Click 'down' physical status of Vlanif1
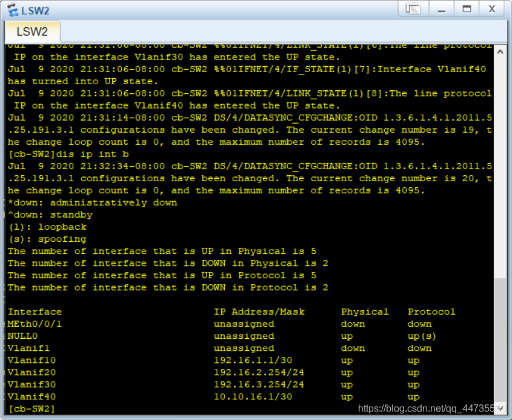Screen dimensions: 512x420 click(x=353, y=348)
